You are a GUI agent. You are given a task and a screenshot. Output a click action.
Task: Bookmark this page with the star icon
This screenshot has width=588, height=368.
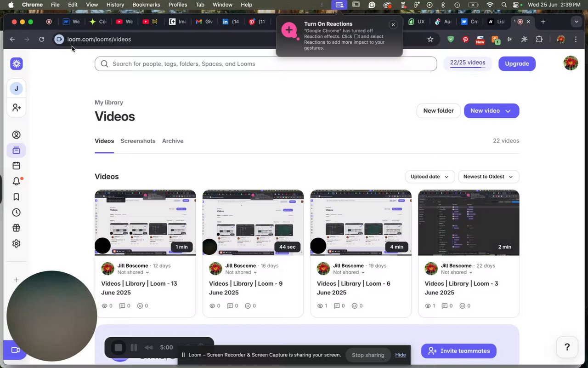point(430,40)
